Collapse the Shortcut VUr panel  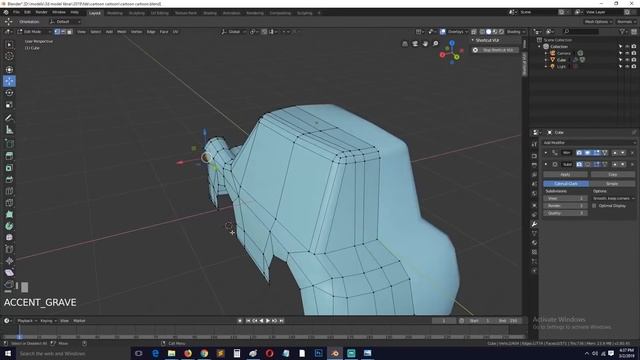coord(473,40)
